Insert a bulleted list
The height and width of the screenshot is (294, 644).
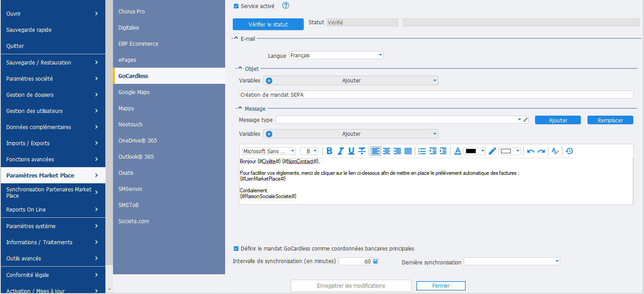(422, 151)
